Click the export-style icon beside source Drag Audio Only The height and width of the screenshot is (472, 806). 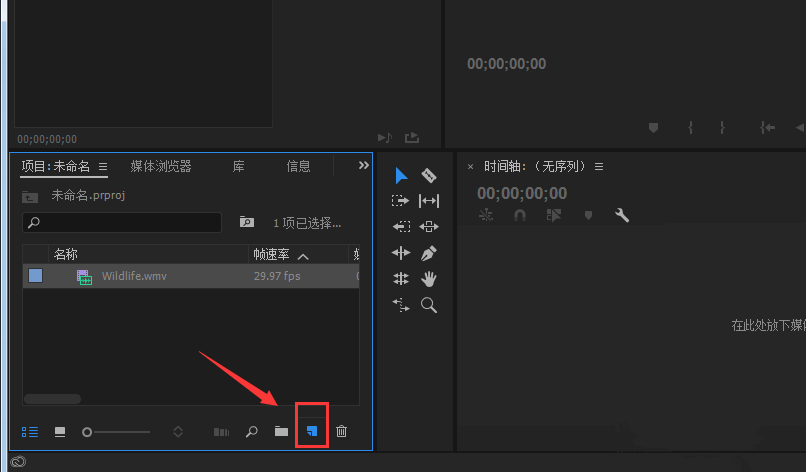pos(412,137)
